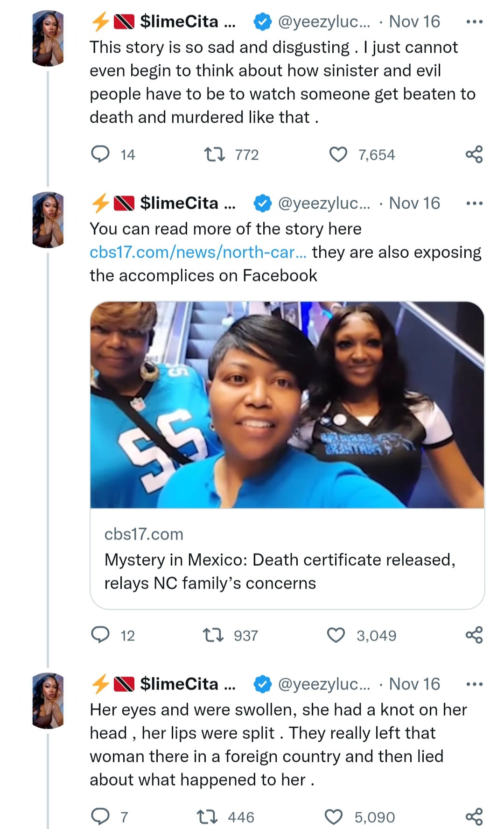Reply to the 'sad and disgusting' tweet
This screenshot has height=829, width=504.
click(100, 154)
